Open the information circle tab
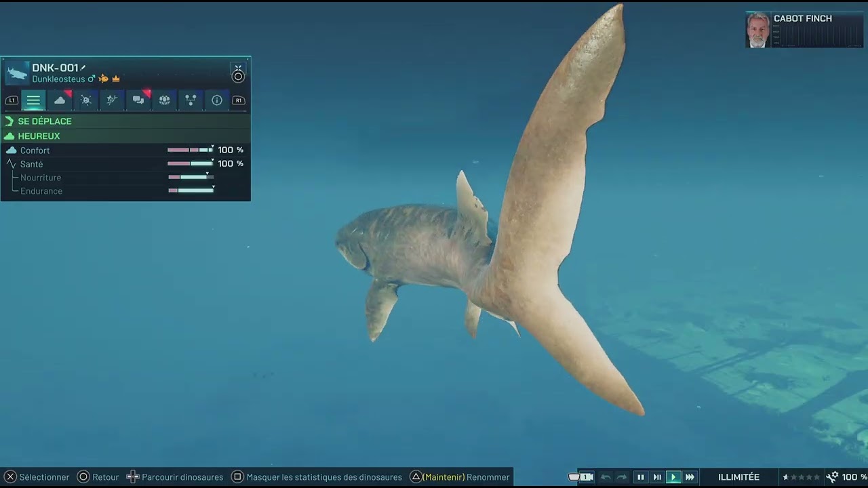The image size is (868, 488). pos(217,100)
